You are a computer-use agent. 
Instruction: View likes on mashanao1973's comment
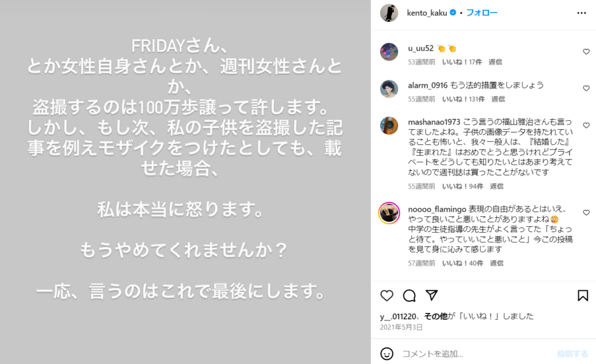[x=463, y=187]
